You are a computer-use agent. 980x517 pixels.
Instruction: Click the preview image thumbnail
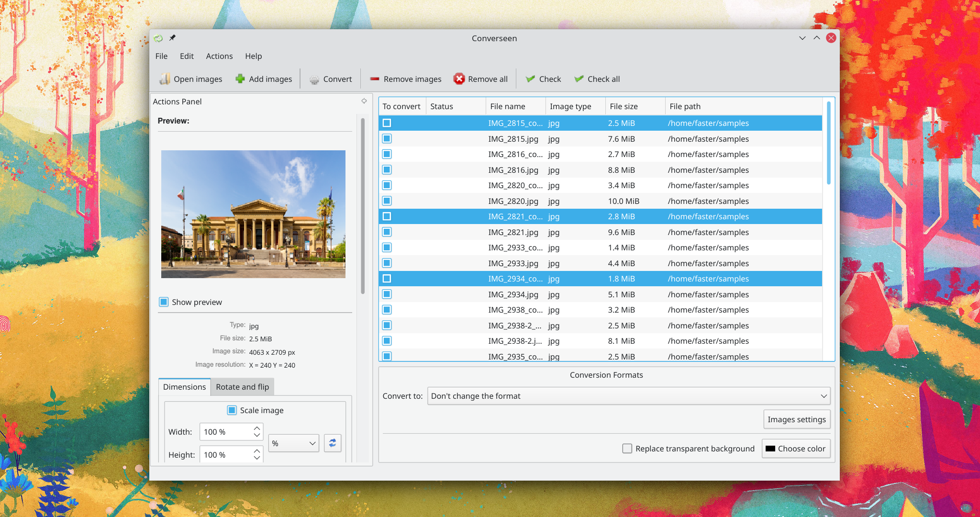coord(253,214)
